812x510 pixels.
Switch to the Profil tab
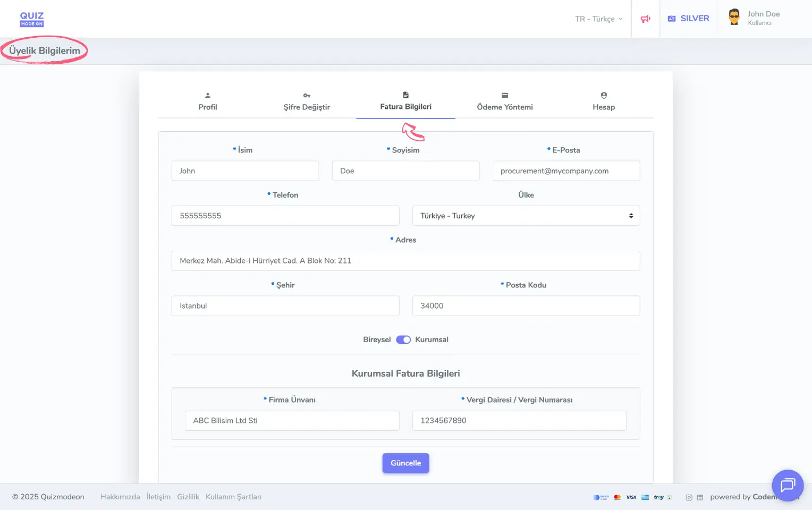207,101
